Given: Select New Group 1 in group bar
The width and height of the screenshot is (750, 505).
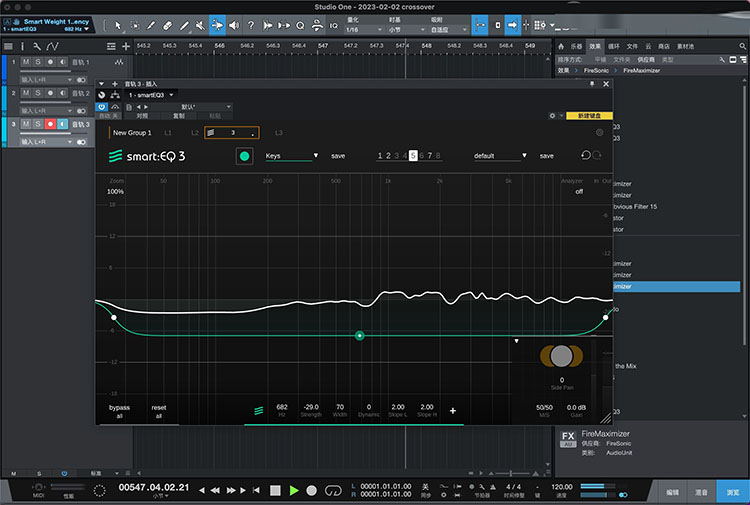Looking at the screenshot, I should pos(132,133).
